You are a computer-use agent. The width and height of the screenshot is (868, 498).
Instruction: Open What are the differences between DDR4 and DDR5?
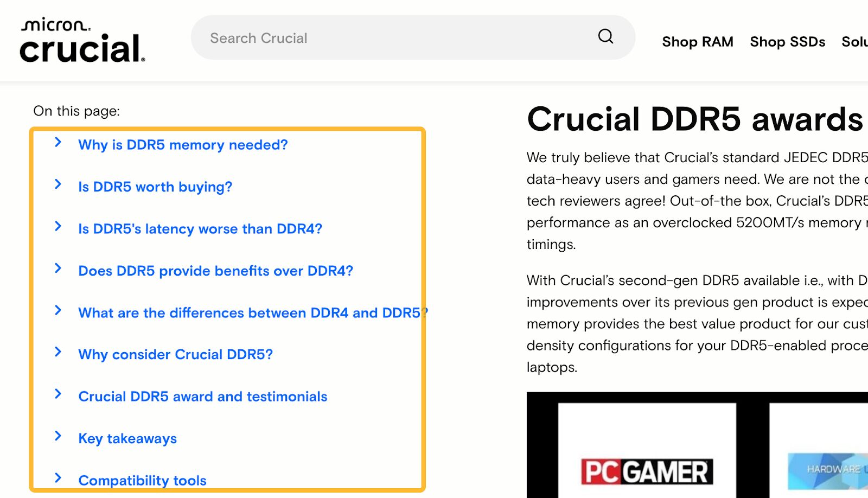[253, 313]
